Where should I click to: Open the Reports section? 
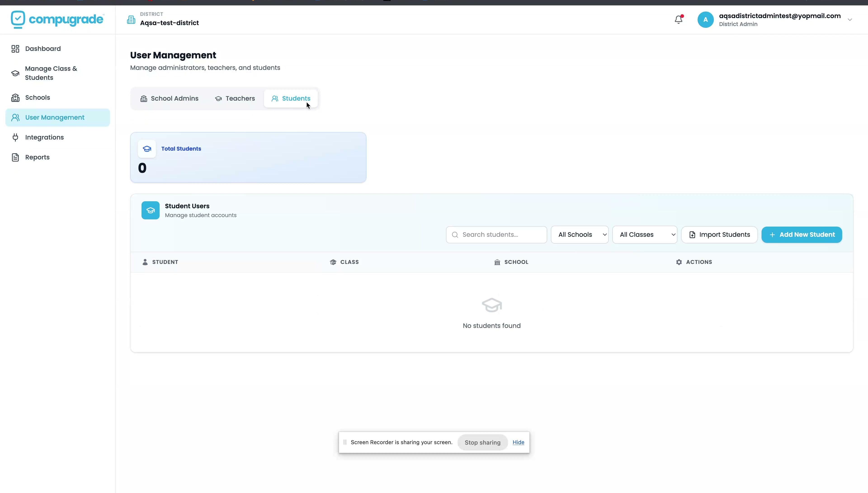58,157
